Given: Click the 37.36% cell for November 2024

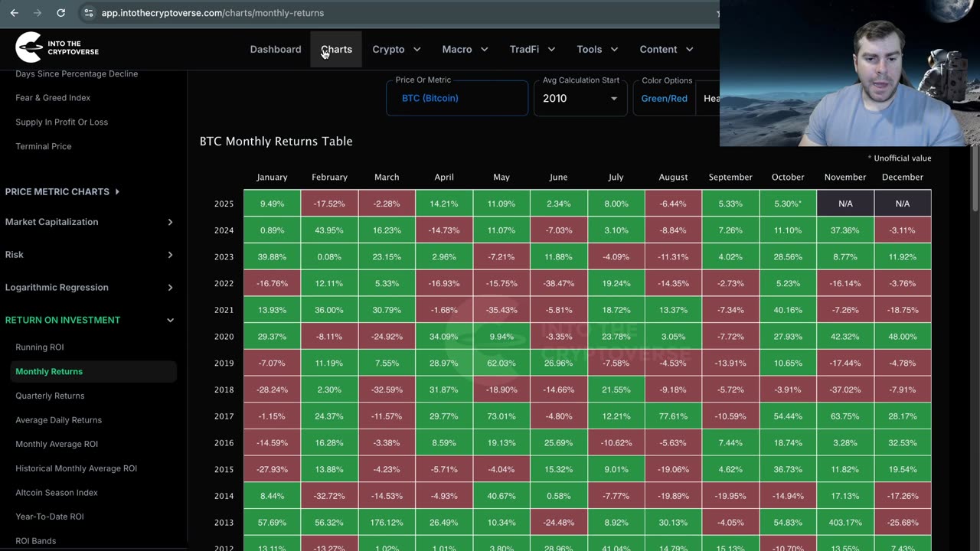Looking at the screenshot, I should click(x=845, y=230).
